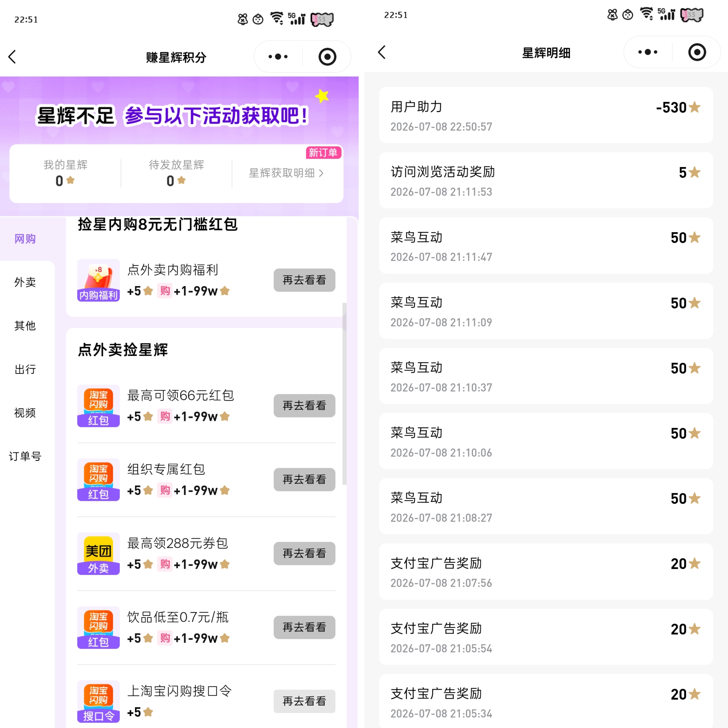Screen dimensions: 728x728
Task: Open 菜鸟互动 record at 21:08:27
Action: 546,506
